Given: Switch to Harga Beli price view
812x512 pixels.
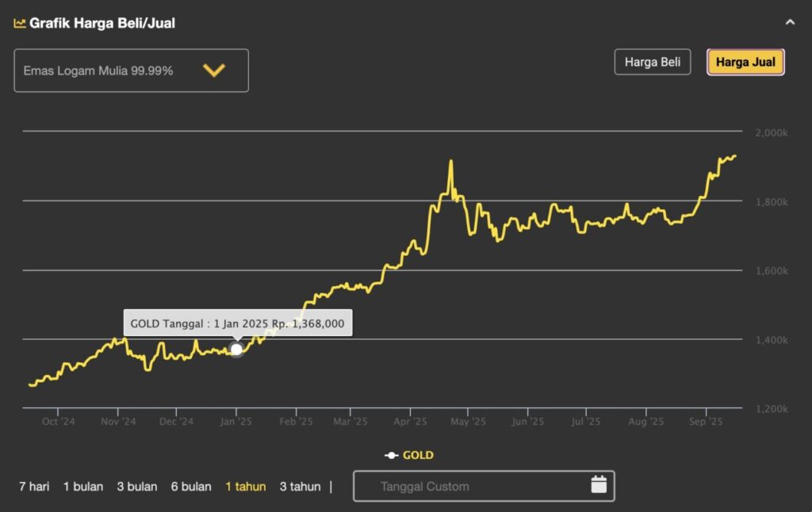Looking at the screenshot, I should click(x=653, y=62).
